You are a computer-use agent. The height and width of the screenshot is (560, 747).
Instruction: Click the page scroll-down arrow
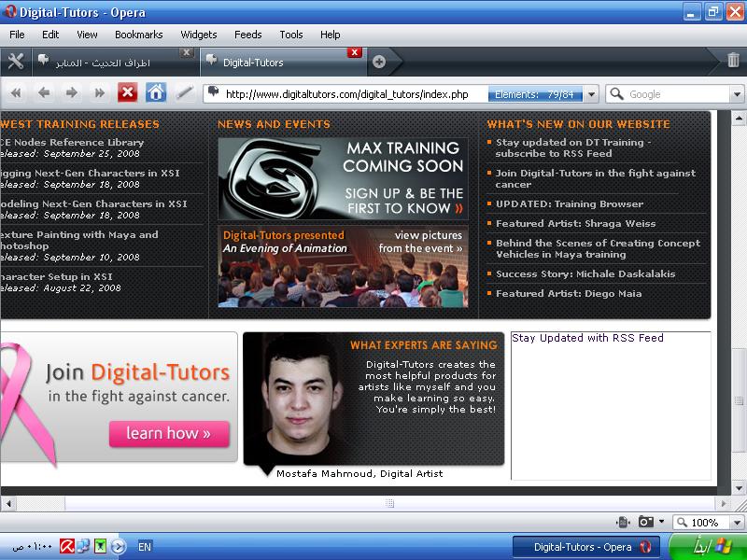point(739,488)
